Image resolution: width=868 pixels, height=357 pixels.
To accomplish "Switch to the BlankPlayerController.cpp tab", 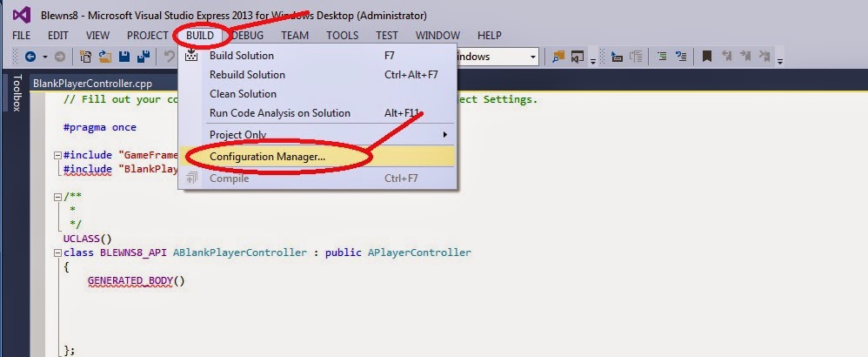I will tap(92, 84).
